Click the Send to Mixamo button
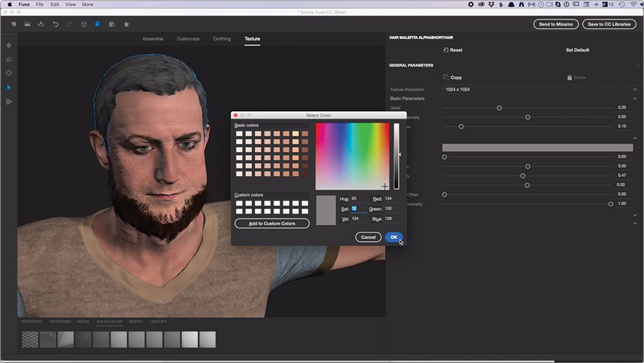 (x=556, y=25)
